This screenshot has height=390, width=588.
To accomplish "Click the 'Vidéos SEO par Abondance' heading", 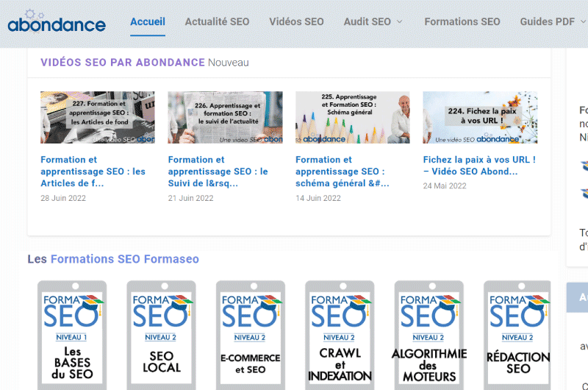I will pos(123,63).
